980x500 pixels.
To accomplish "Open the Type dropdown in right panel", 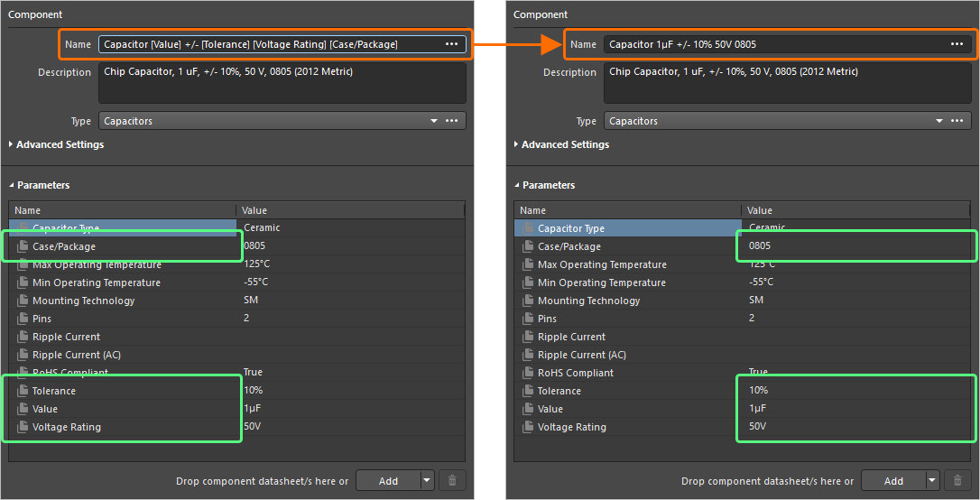I will pos(938,121).
